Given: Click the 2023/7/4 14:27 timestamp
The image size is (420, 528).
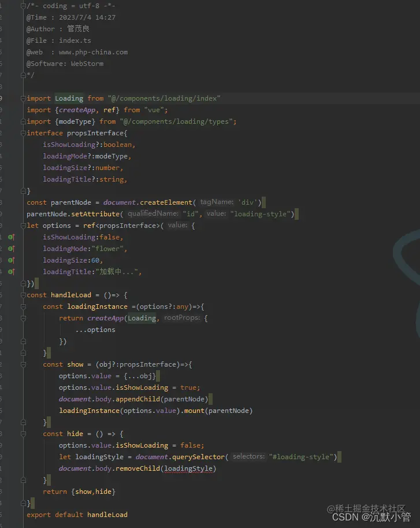Looking at the screenshot, I should [x=87, y=17].
